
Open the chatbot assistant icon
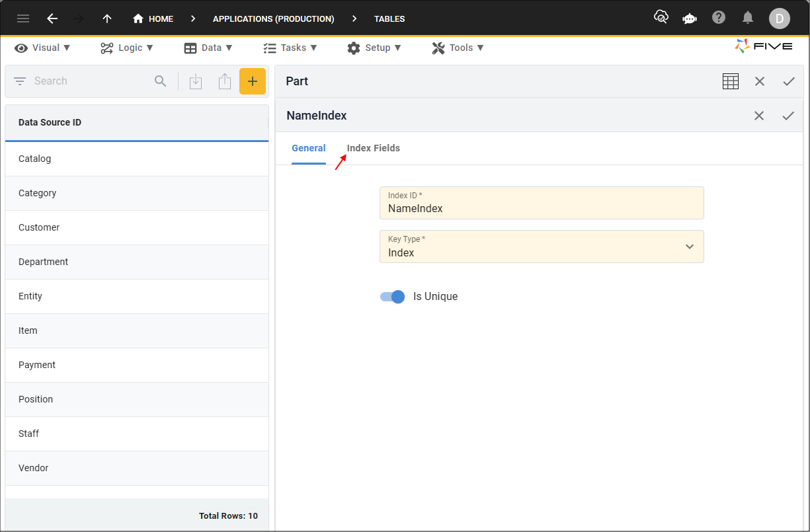(x=690, y=18)
